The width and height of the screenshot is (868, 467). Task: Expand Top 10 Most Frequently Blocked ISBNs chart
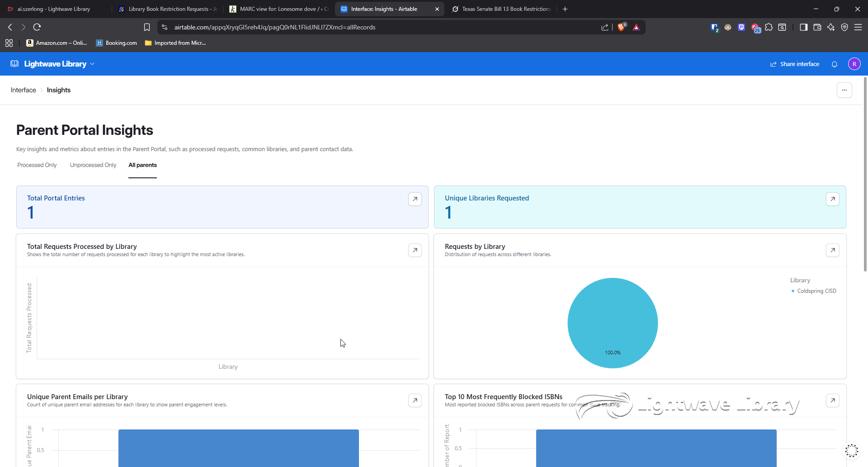pos(832,400)
